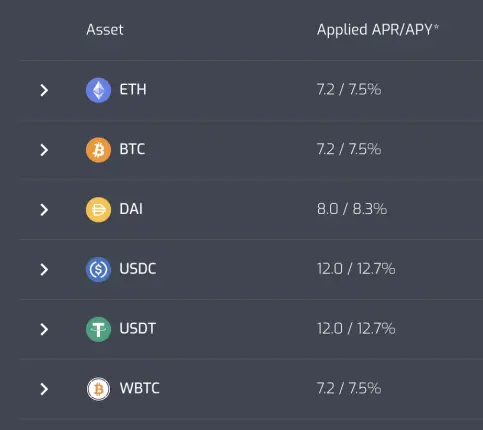Click the white WBTC coin icon

tap(98, 389)
